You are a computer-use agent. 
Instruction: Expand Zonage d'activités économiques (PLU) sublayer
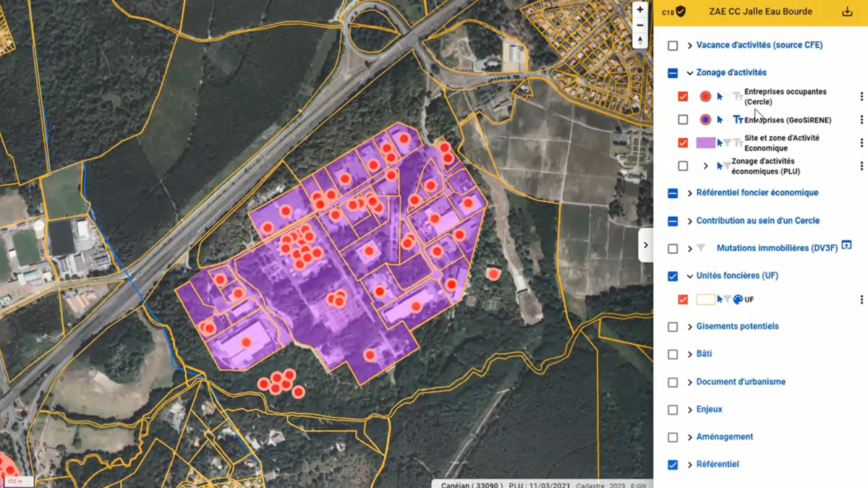pyautogui.click(x=706, y=166)
